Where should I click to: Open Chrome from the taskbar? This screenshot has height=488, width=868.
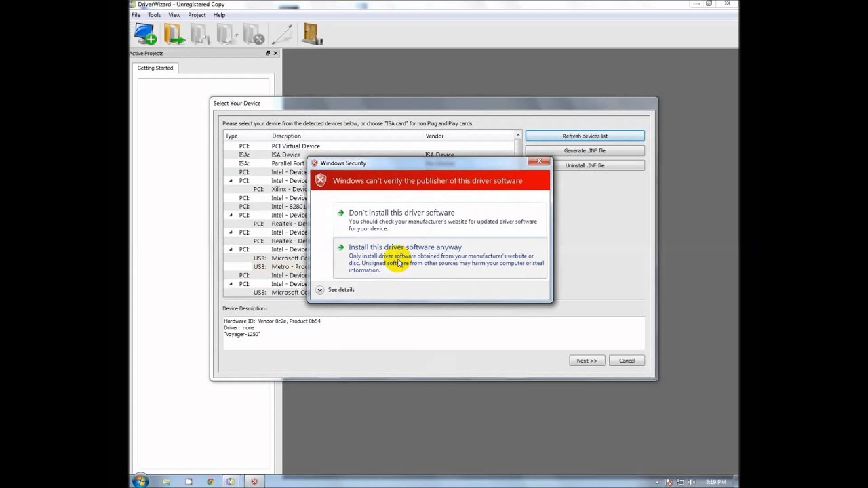click(210, 482)
